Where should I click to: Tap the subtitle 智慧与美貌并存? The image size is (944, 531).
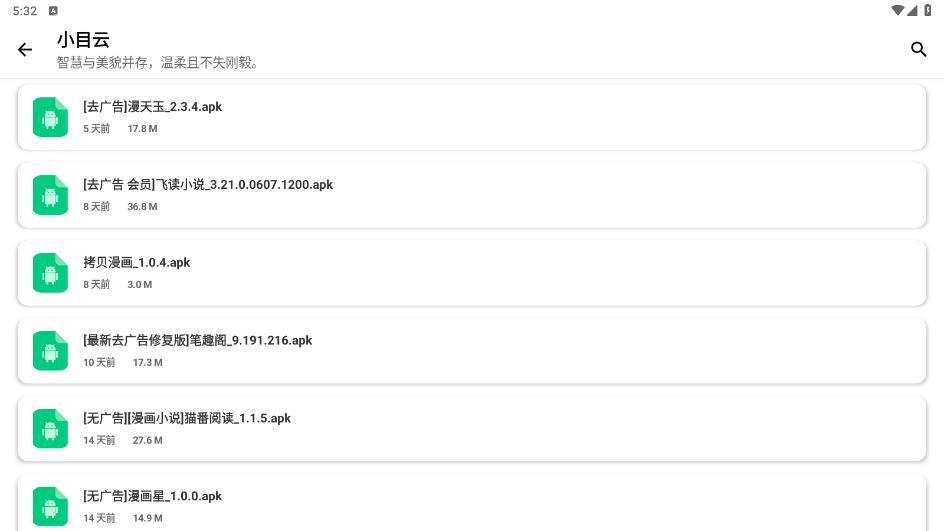pyautogui.click(x=158, y=63)
